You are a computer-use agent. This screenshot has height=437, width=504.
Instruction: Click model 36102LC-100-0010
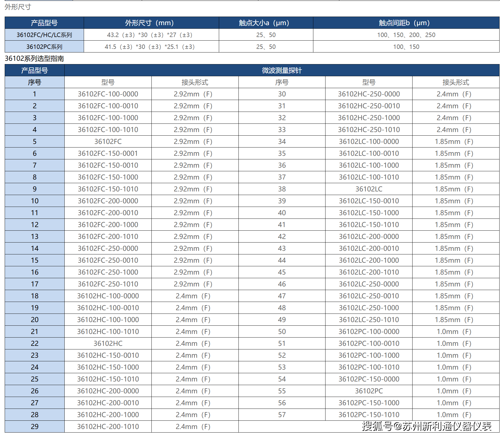click(369, 153)
